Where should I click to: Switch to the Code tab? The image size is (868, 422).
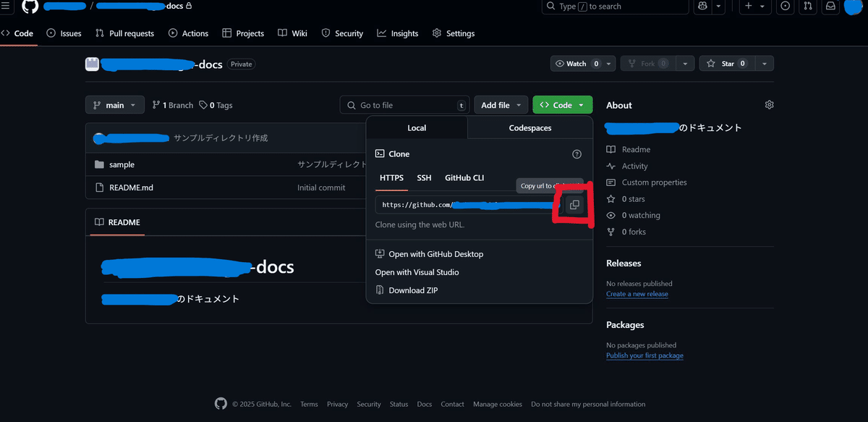click(x=17, y=33)
